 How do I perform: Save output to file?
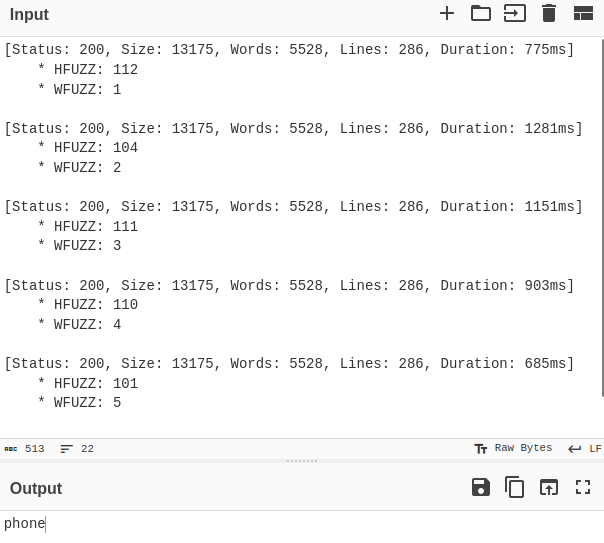481,487
